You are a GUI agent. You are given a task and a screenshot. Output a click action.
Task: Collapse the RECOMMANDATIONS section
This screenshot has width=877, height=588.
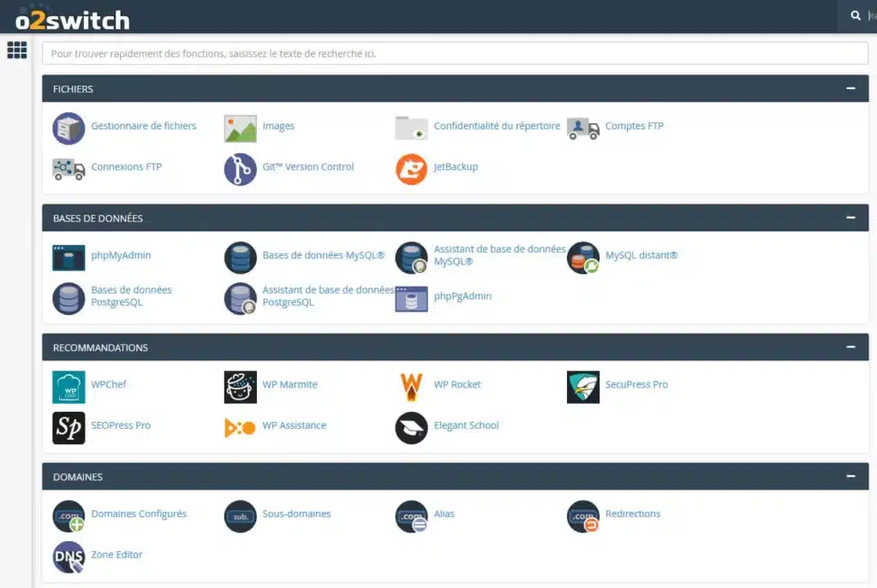click(x=850, y=347)
